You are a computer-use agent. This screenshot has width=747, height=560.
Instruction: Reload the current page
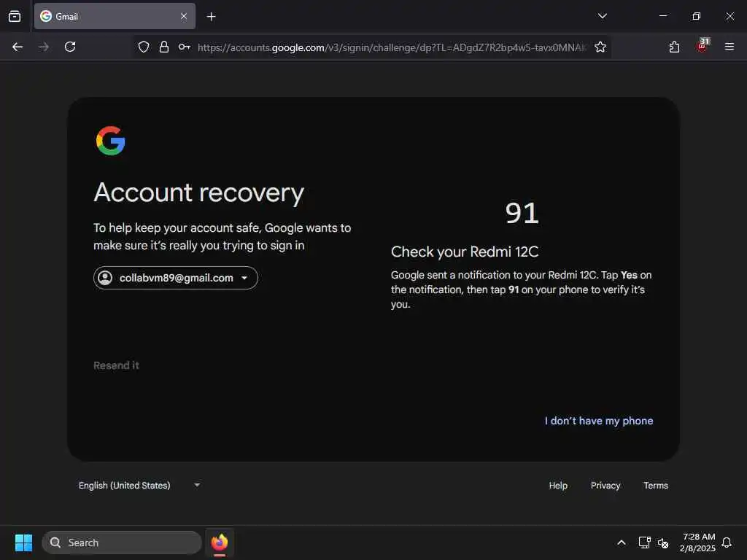click(x=70, y=47)
